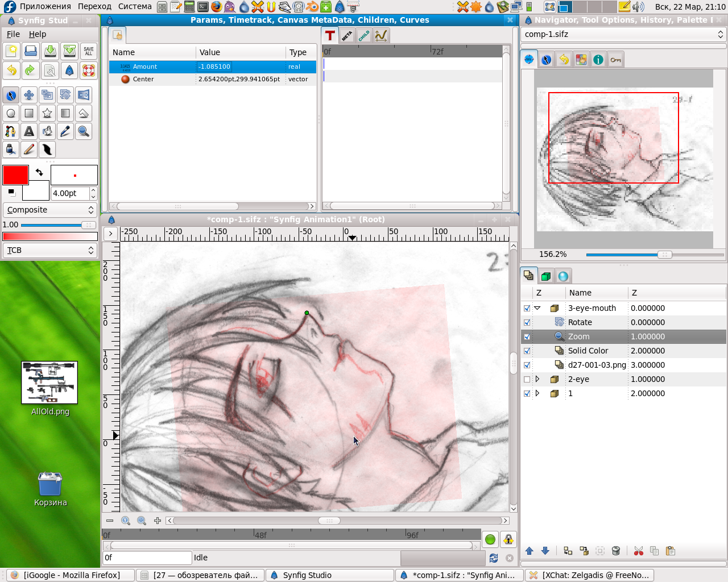Viewport: 728px width, 582px height.
Task: Open the comp-1.sifz canvas selector dropdown
Action: (624, 34)
